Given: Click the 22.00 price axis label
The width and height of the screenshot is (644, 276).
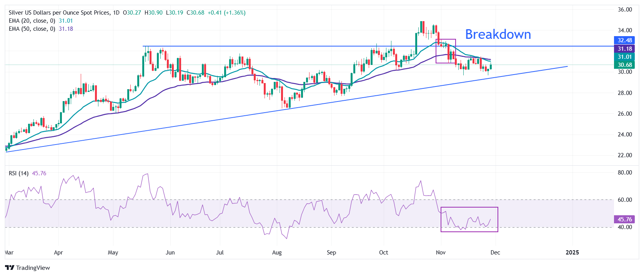Looking at the screenshot, I should click(x=624, y=155).
